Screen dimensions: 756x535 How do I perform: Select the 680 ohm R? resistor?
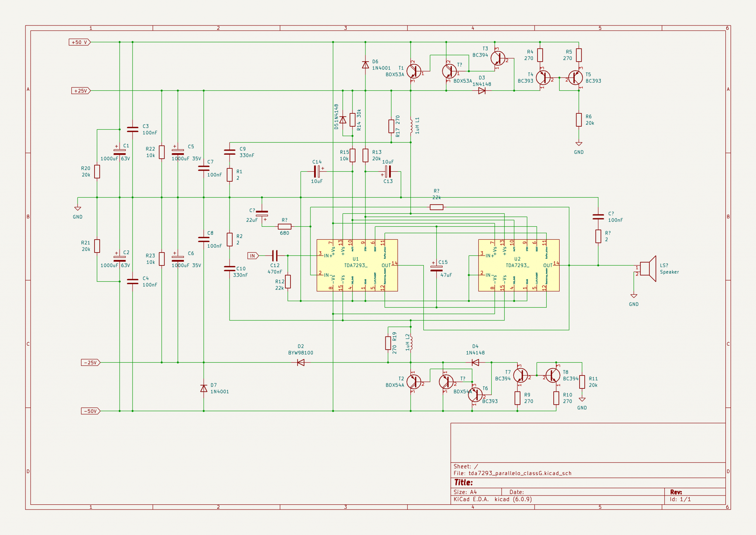click(x=285, y=226)
